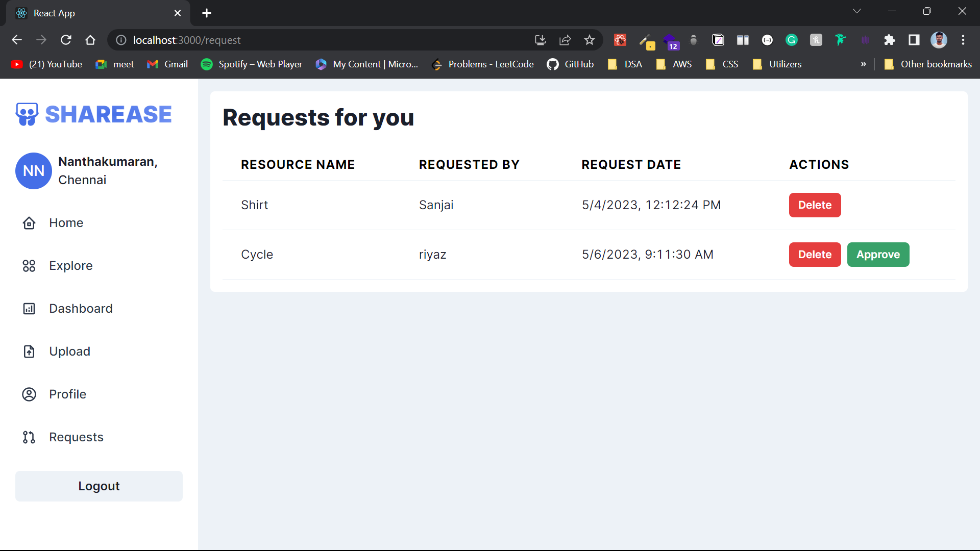Image resolution: width=980 pixels, height=551 pixels.
Task: Click the Profile person icon
Action: point(29,394)
